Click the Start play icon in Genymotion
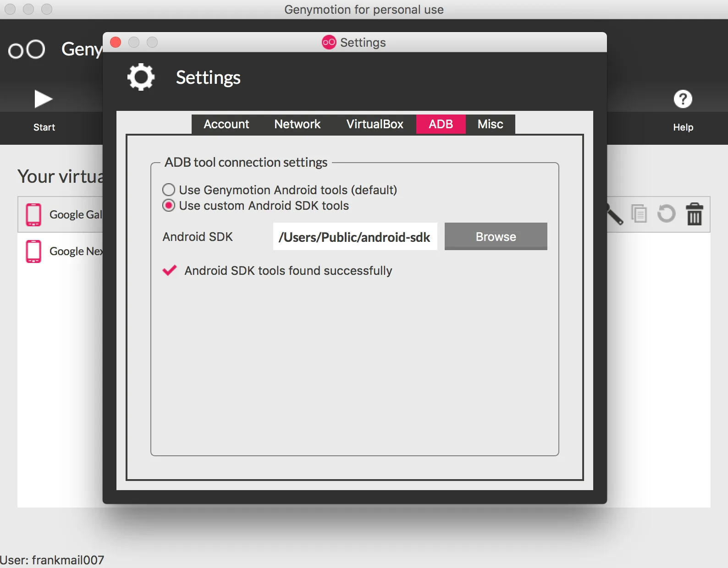The height and width of the screenshot is (568, 728). [44, 99]
